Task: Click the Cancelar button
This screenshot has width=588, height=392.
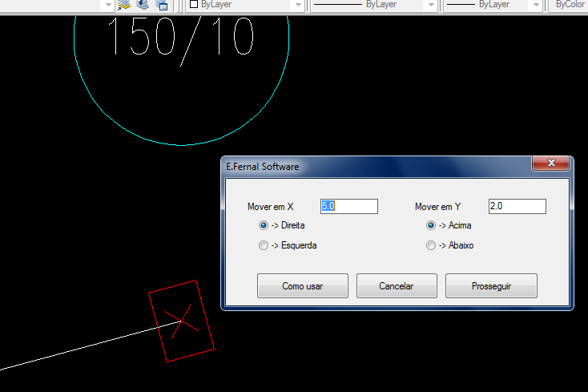Action: coord(397,286)
